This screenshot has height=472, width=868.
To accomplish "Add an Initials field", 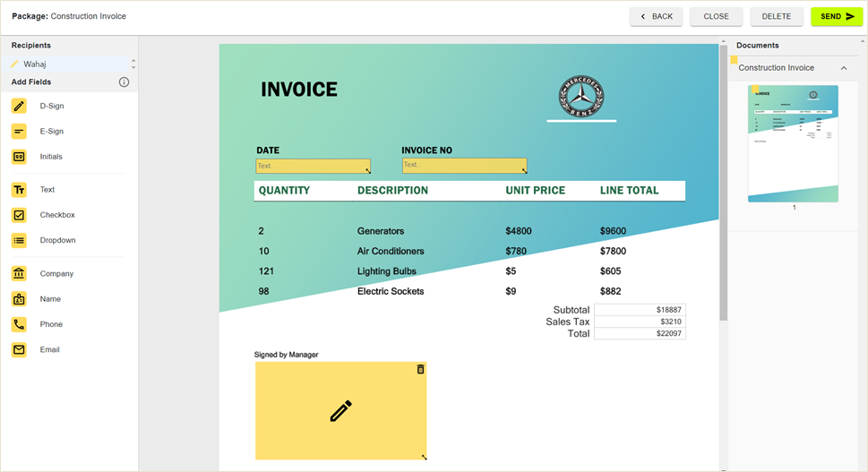I will 19,157.
